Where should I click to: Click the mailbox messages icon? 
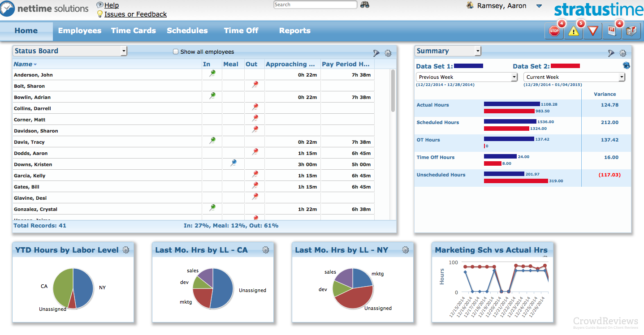631,31
